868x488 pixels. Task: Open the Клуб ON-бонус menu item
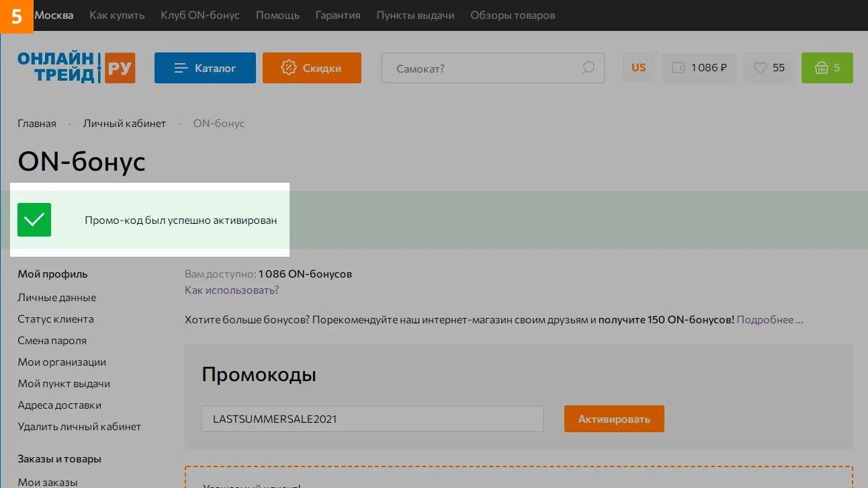pyautogui.click(x=200, y=15)
